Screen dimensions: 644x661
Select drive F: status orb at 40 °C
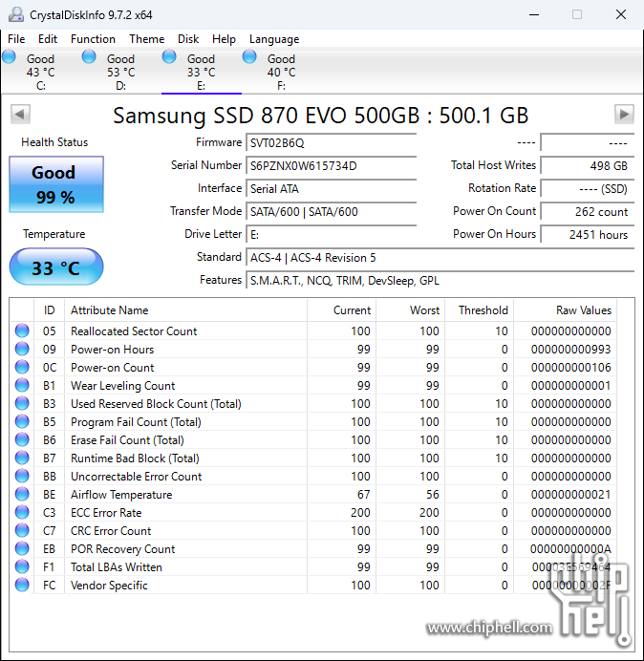(249, 57)
